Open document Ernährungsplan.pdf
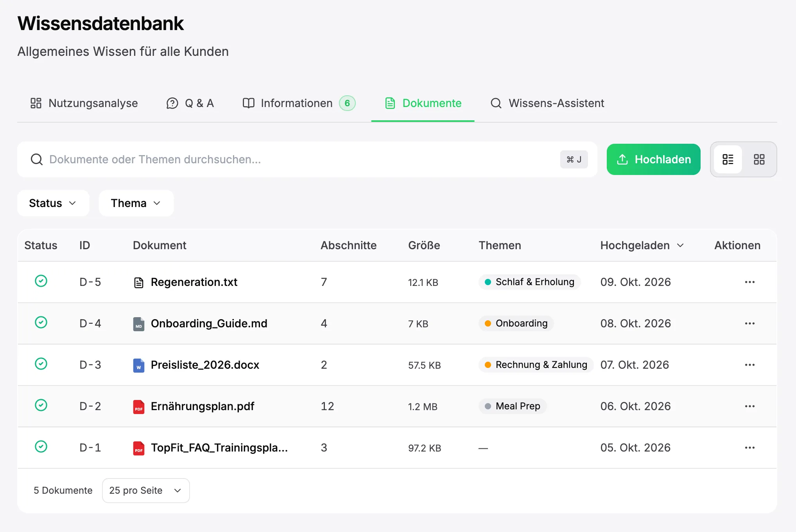The image size is (796, 532). [203, 406]
